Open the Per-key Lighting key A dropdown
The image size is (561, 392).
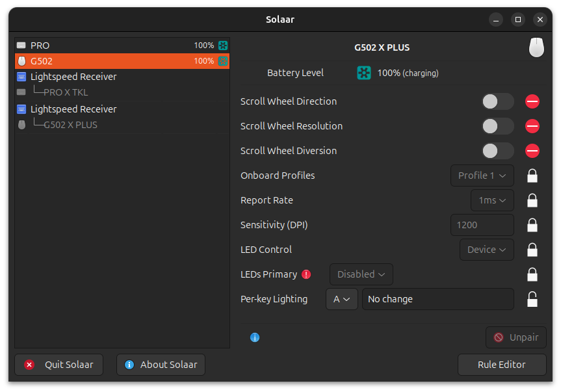(342, 299)
